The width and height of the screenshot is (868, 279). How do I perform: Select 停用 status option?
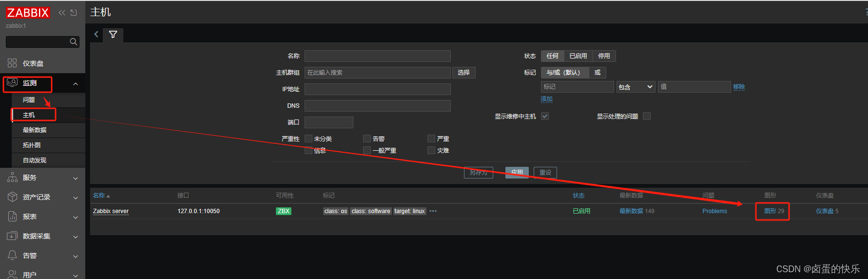604,56
